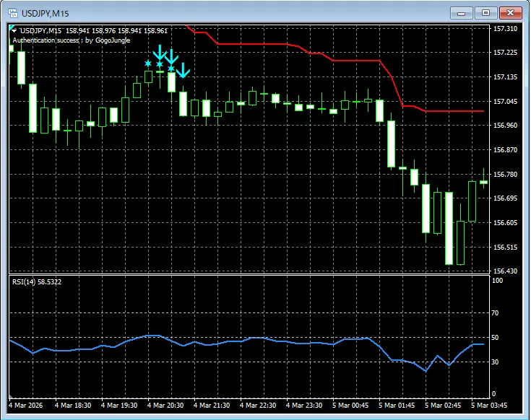
Task: Click the RSI level 100 label
Action: pos(498,280)
